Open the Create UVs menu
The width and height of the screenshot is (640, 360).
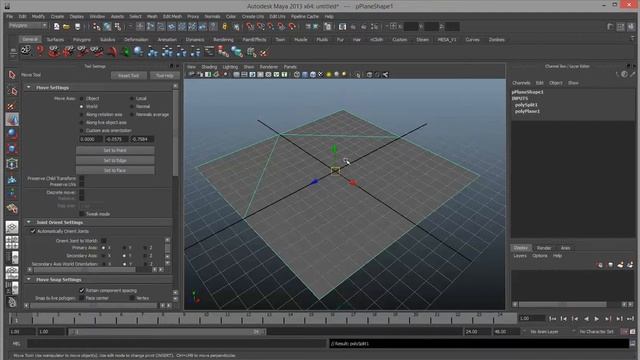point(253,17)
